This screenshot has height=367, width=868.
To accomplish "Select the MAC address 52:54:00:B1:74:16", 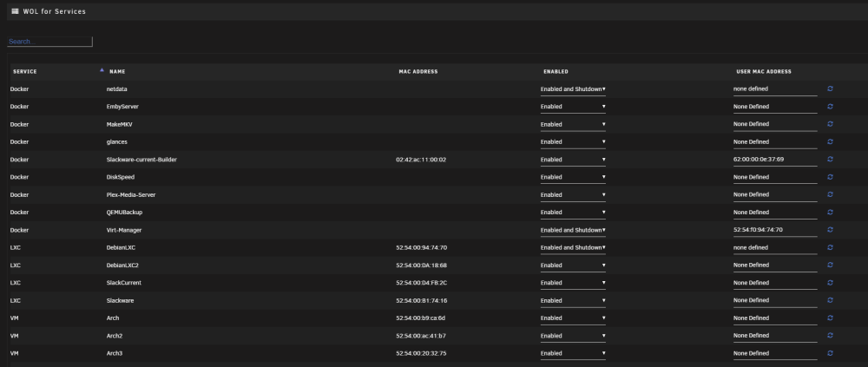I will [421, 300].
